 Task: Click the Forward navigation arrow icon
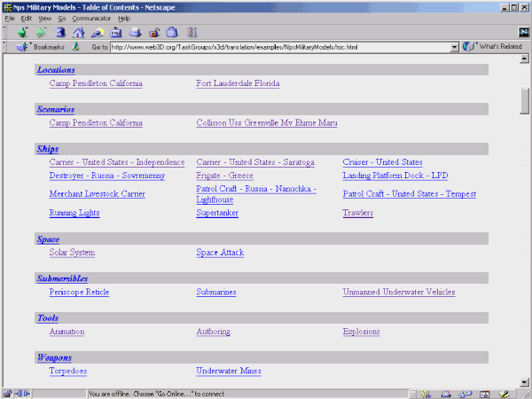[41, 32]
